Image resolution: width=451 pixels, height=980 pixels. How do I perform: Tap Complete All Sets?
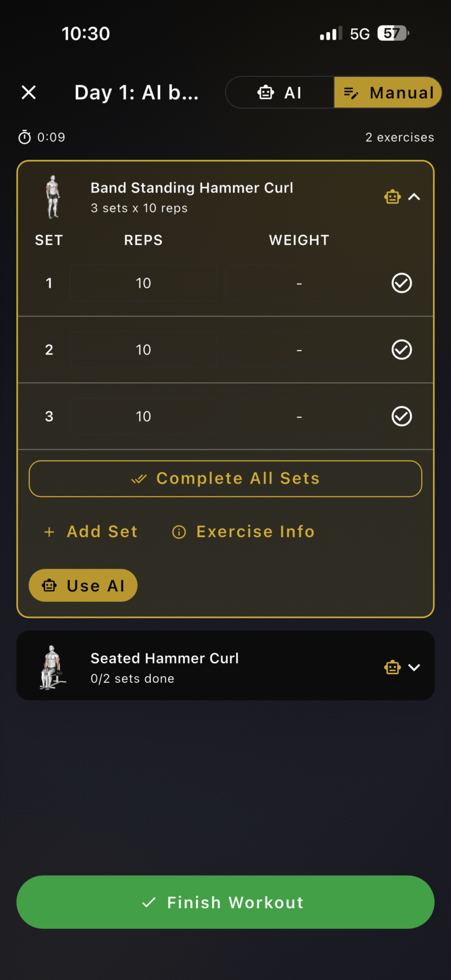(225, 478)
